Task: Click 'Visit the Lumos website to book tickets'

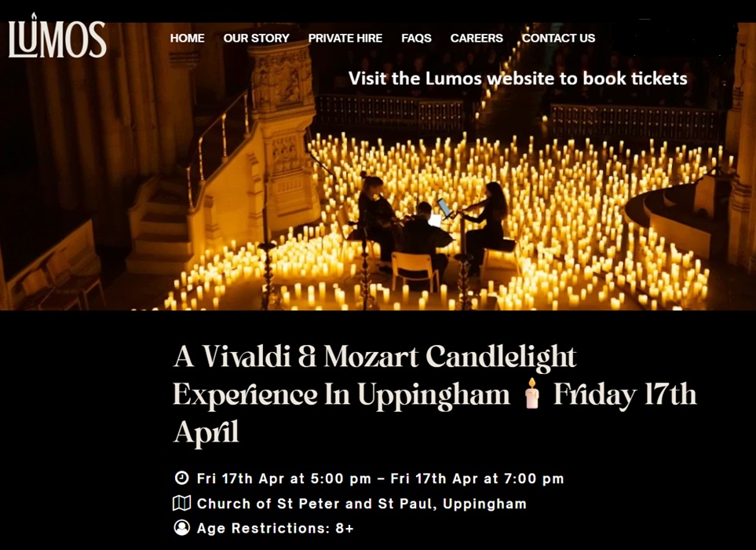Action: [x=517, y=79]
